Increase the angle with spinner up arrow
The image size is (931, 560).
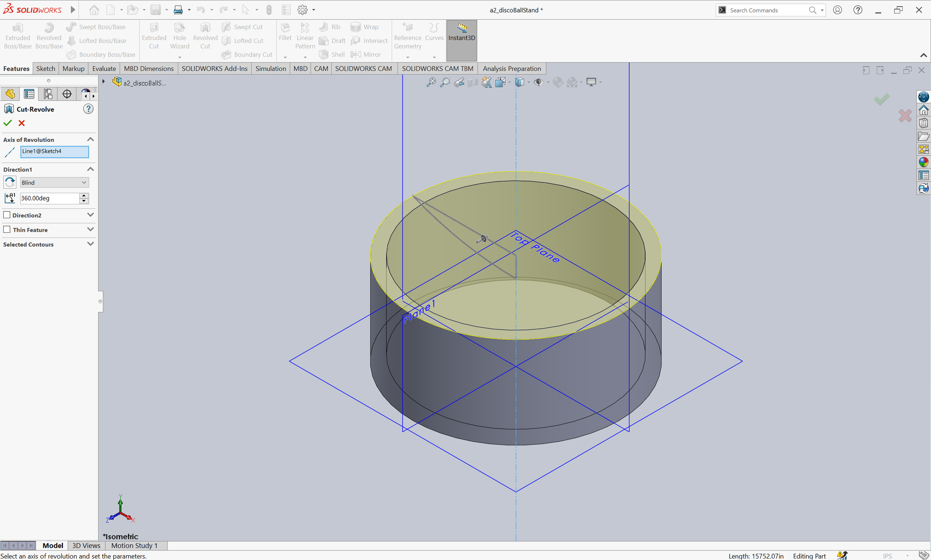pos(84,195)
